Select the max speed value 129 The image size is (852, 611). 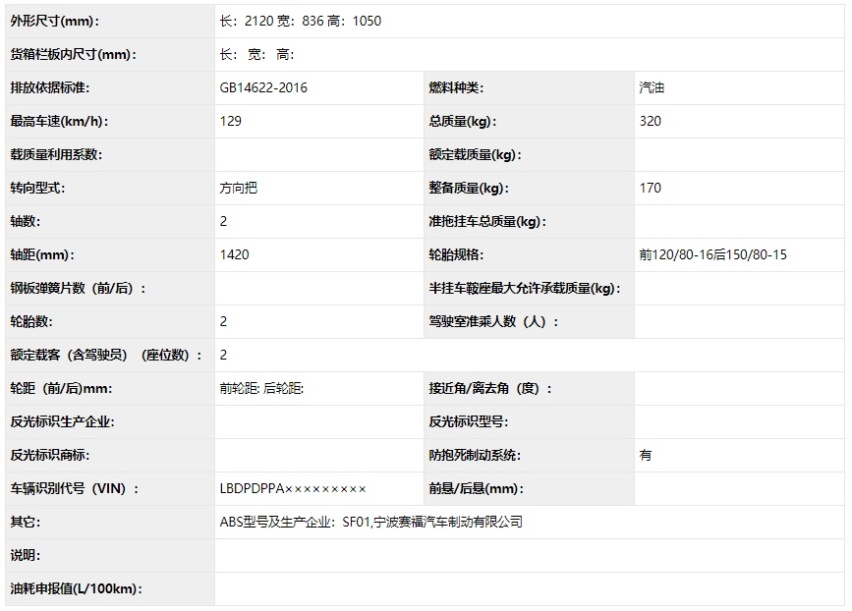click(231, 121)
